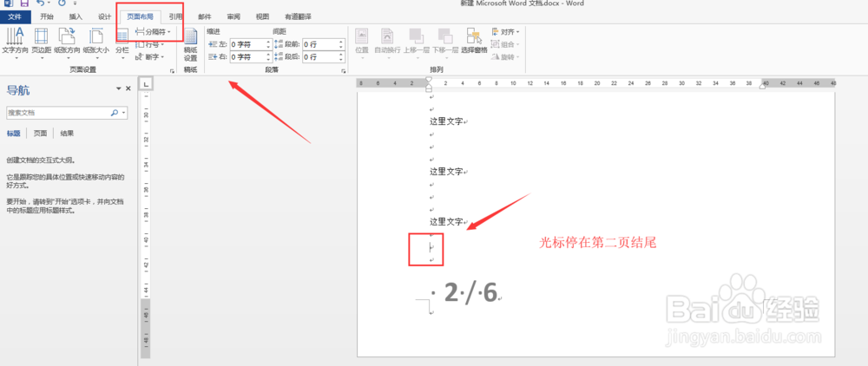Click the first 这里文字 text line
Screen dimensions: 868x366
coord(446,121)
